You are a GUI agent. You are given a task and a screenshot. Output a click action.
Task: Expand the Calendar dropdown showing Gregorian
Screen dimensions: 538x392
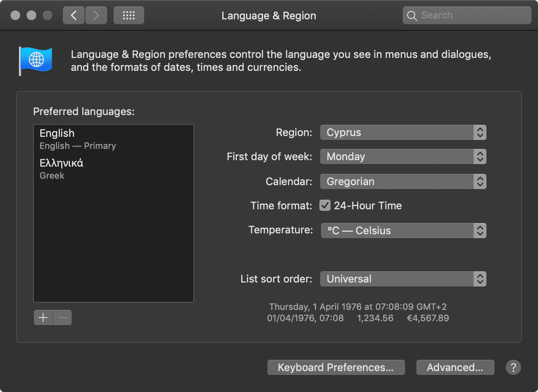[x=403, y=182]
